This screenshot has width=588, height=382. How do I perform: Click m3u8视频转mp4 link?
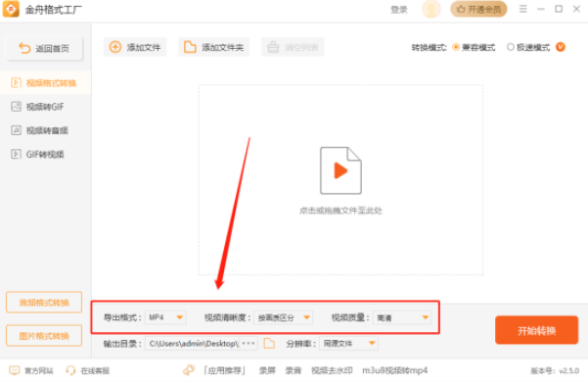coord(395,371)
